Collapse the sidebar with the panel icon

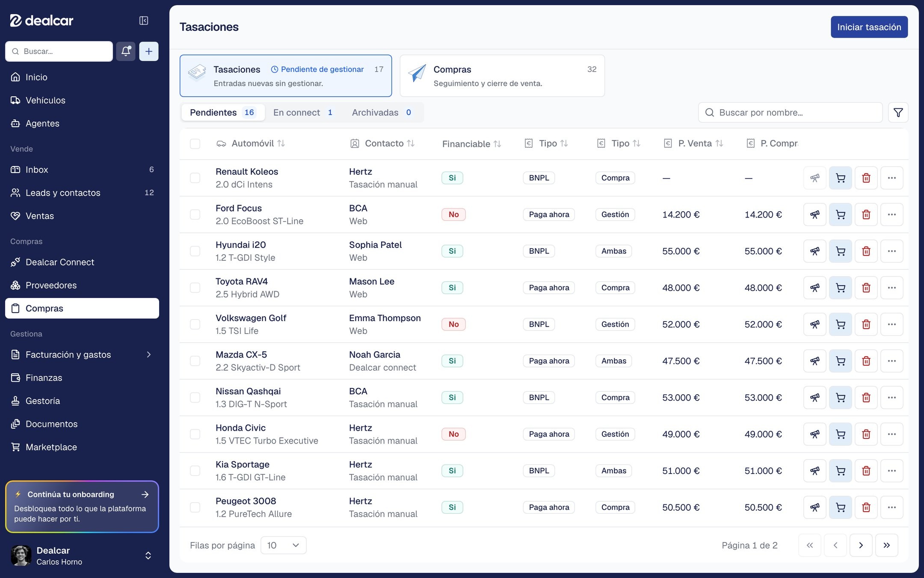pos(144,21)
